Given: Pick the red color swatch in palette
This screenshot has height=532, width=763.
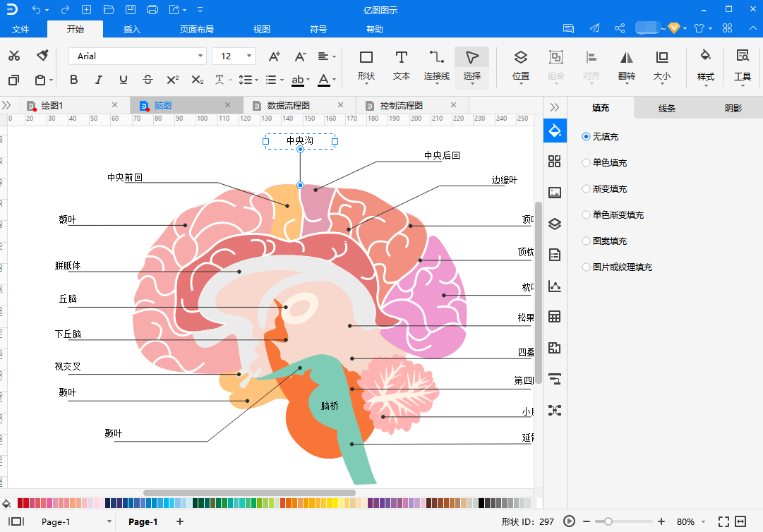Looking at the screenshot, I should tap(26, 503).
